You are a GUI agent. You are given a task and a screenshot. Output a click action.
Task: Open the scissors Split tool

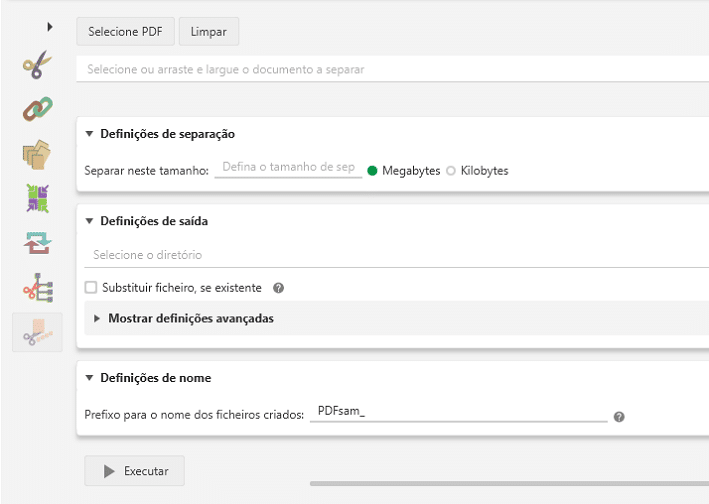(x=35, y=67)
